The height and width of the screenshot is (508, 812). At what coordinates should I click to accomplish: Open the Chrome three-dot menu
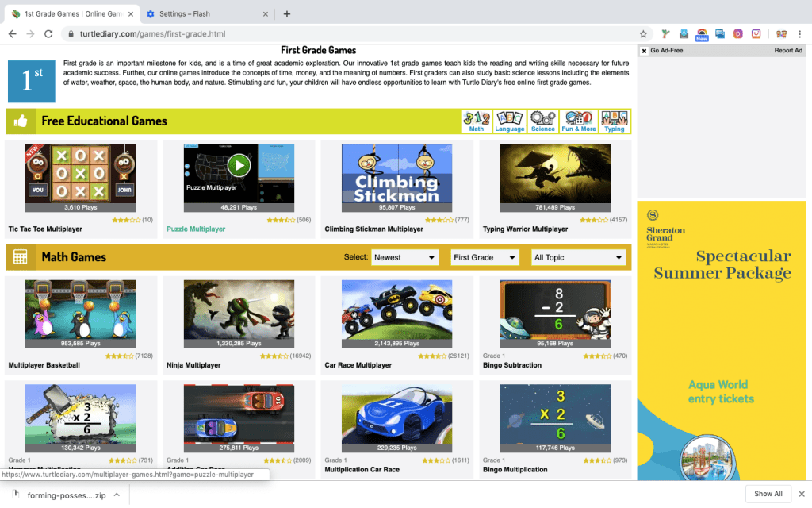800,34
